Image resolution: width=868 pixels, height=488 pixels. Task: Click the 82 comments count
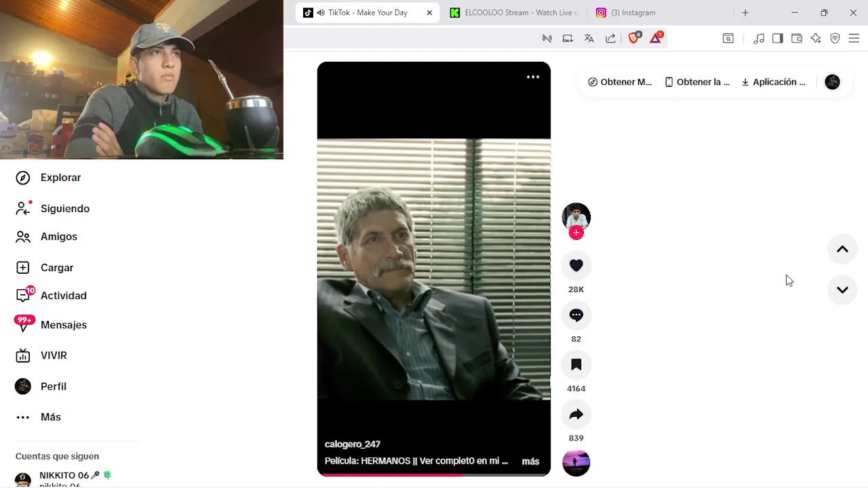coord(576,339)
